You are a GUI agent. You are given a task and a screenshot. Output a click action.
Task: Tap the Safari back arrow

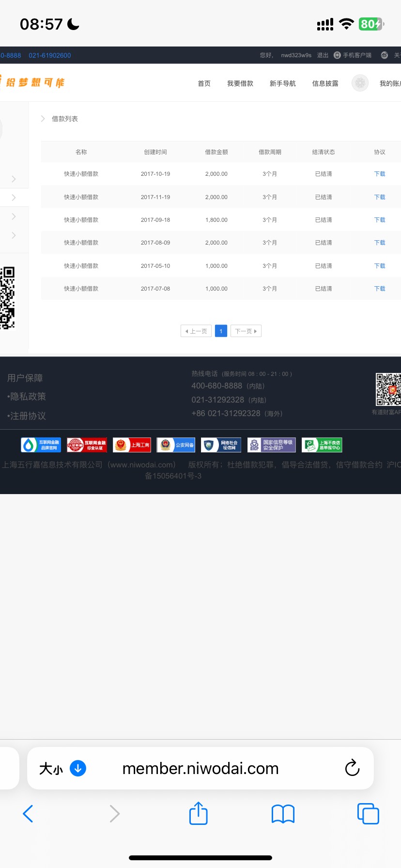[28, 814]
